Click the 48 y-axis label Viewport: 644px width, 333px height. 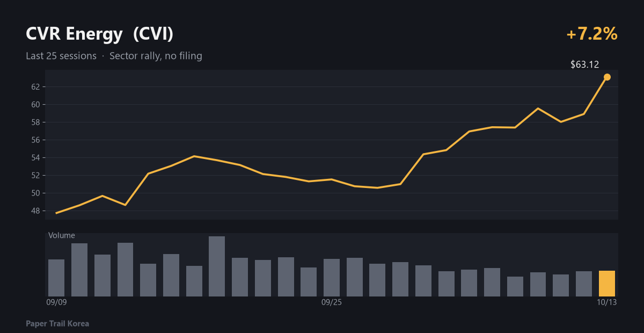coord(36,211)
